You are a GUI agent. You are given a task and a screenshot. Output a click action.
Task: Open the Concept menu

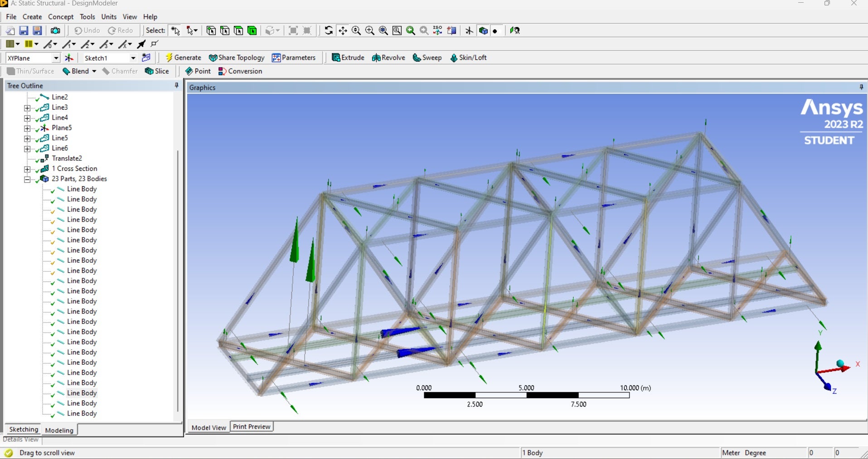(61, 17)
